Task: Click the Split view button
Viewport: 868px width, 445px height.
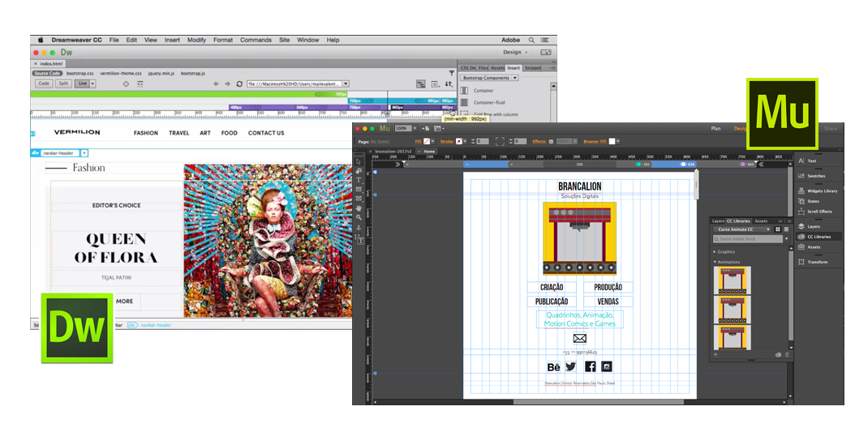Action: click(63, 83)
